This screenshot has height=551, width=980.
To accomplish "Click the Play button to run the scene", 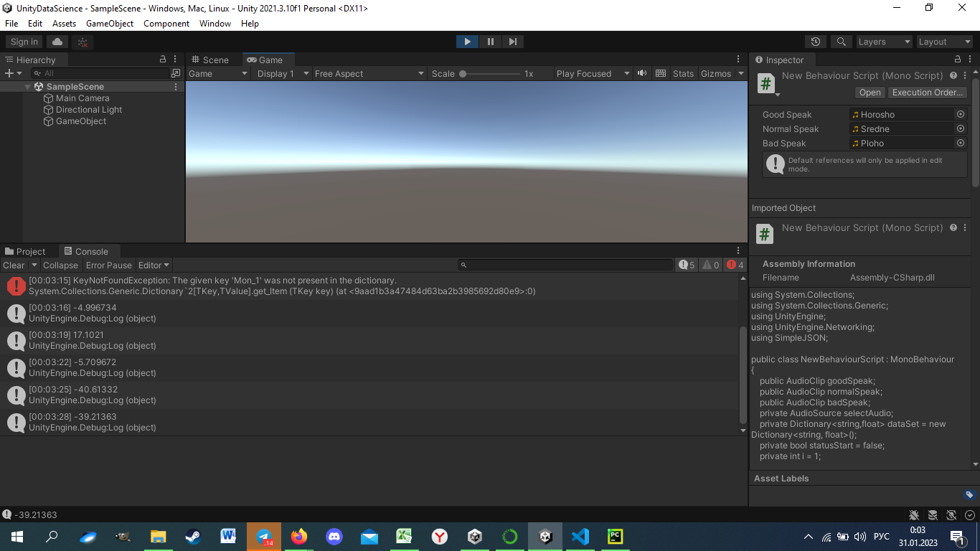I will coord(467,41).
